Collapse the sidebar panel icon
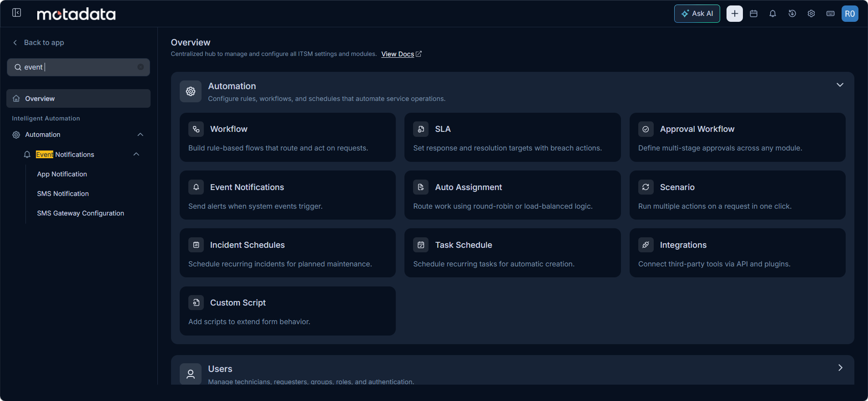This screenshot has height=401, width=868. [17, 13]
